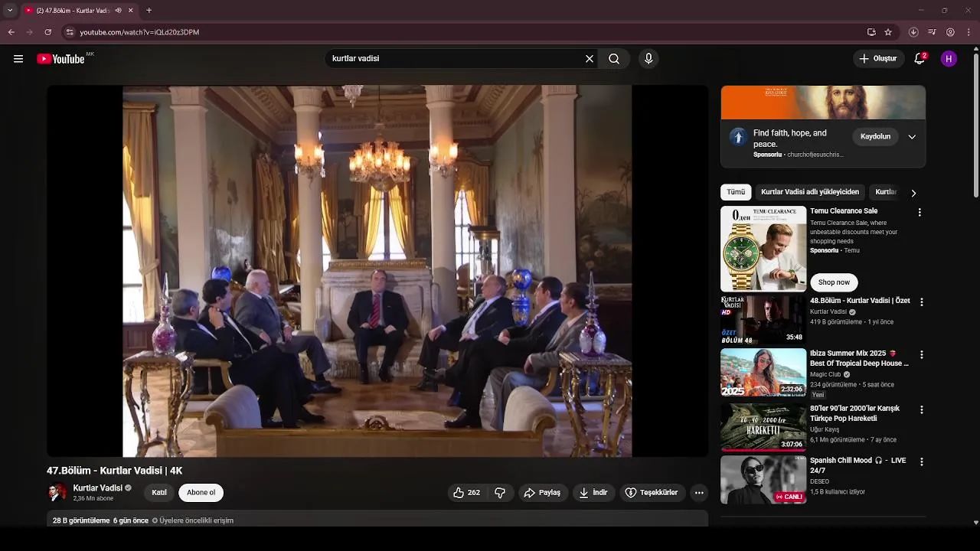Screen dimensions: 980x551
Task: Open the site information icon in address bar
Action: pyautogui.click(x=70, y=32)
